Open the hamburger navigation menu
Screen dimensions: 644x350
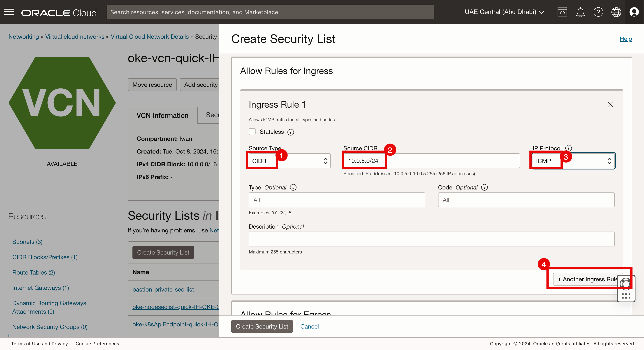(9, 12)
